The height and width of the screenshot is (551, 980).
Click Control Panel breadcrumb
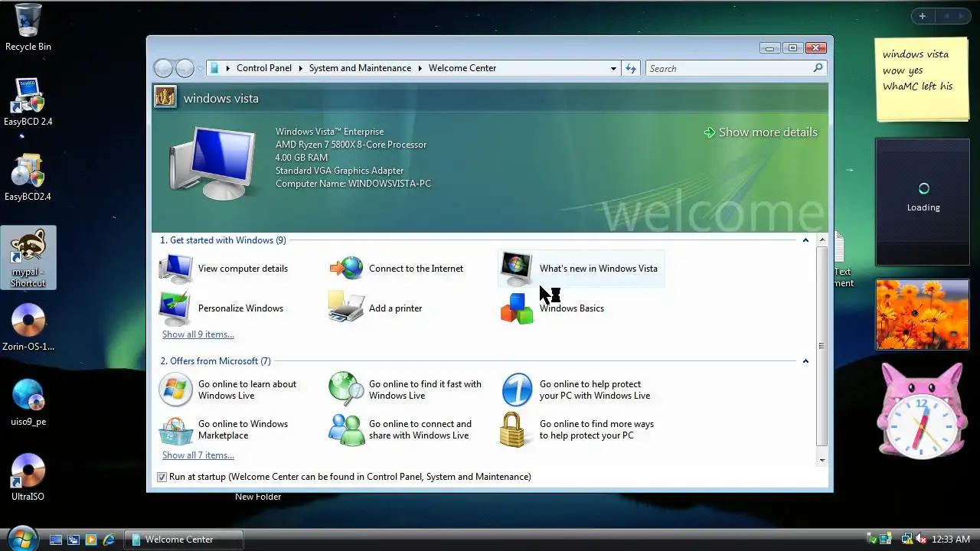coord(264,68)
